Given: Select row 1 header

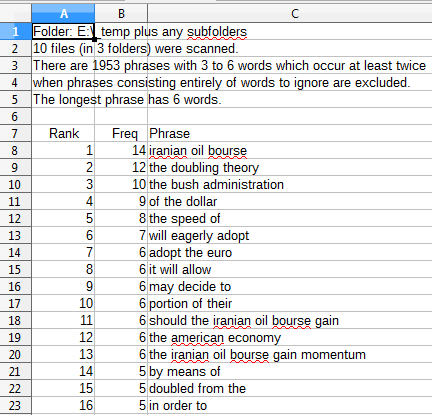Looking at the screenshot, I should [x=16, y=31].
